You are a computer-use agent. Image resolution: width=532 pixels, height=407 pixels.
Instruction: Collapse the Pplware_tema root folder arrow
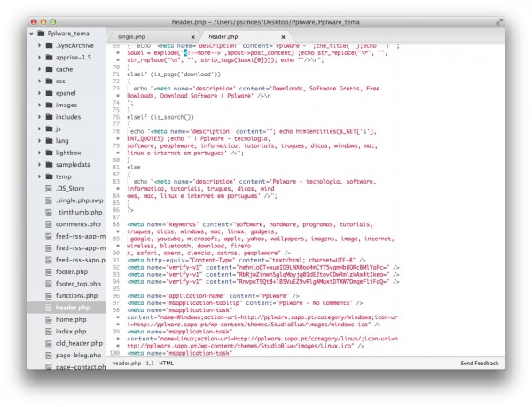tap(32, 34)
